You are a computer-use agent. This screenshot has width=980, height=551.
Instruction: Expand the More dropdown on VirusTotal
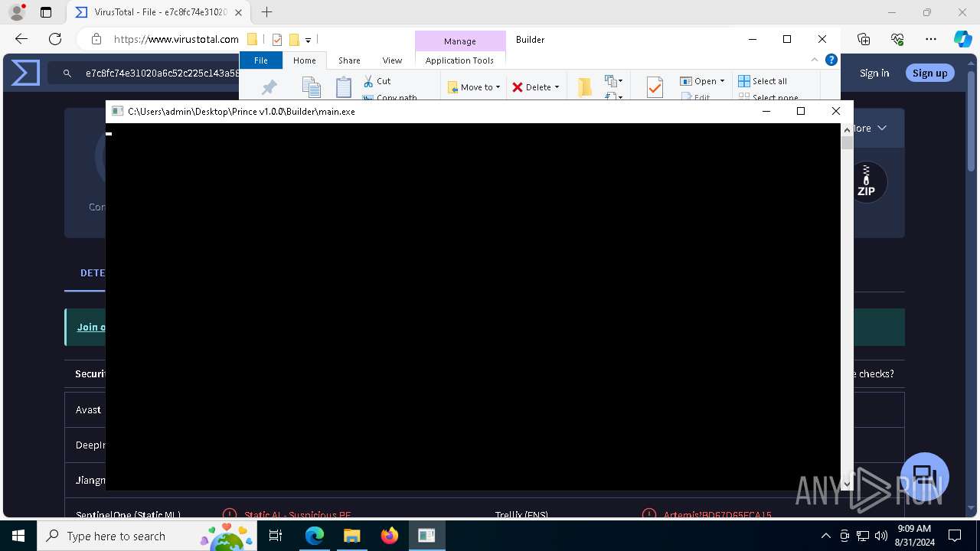[x=869, y=128]
